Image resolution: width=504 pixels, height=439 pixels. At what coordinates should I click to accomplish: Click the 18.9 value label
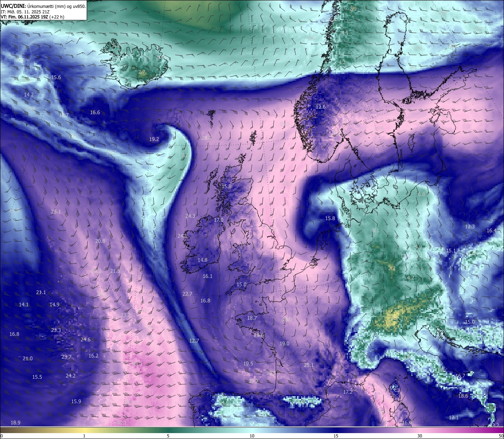coord(15,423)
